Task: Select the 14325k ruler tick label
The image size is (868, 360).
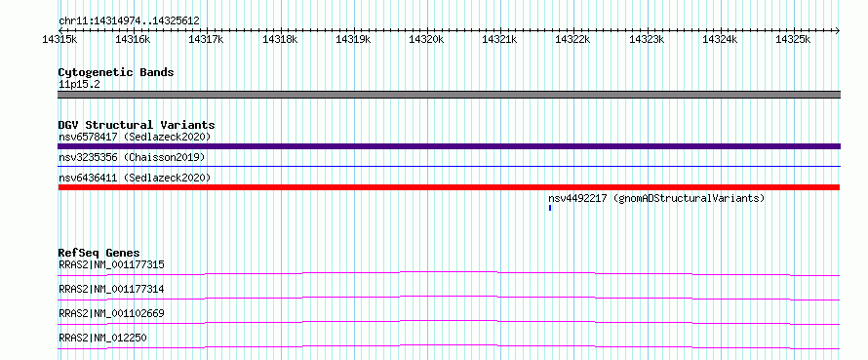Action: tap(793, 39)
